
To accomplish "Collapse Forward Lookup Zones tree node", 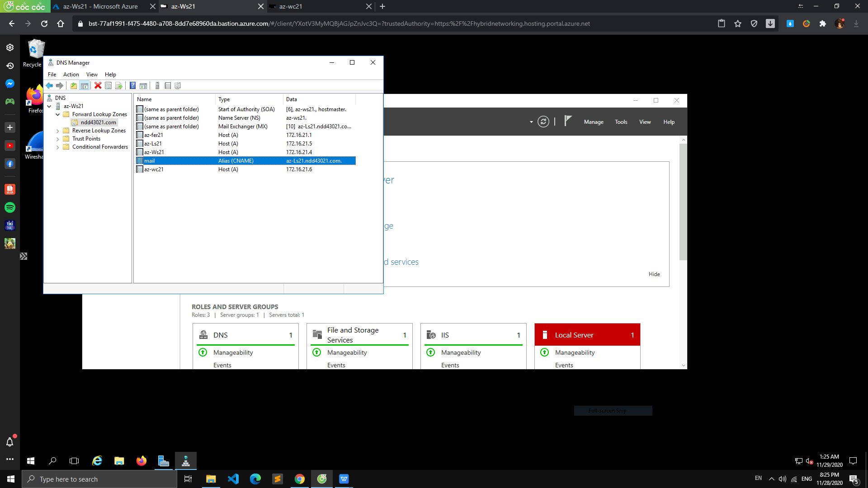I will [58, 114].
